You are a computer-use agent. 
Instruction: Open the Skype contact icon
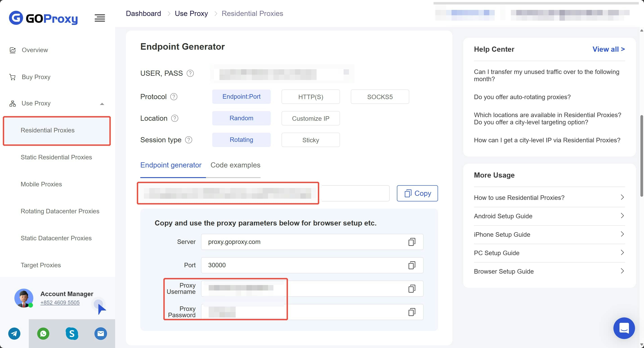point(72,334)
